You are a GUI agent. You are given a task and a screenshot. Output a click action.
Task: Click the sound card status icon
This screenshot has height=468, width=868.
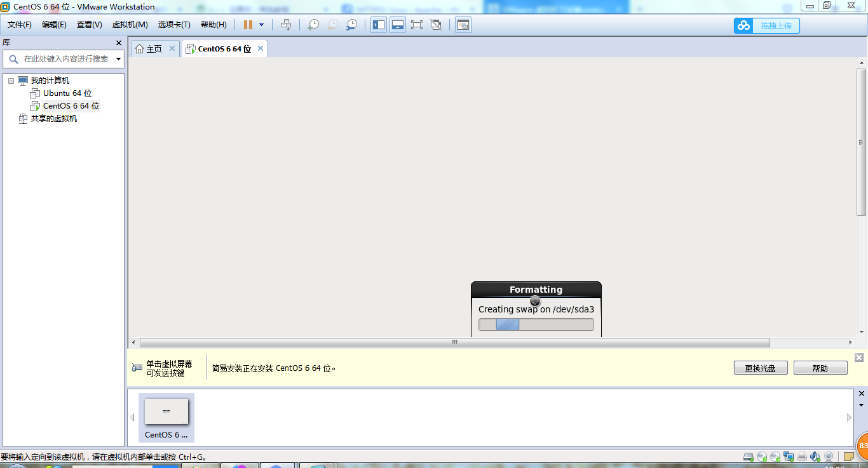(815, 457)
